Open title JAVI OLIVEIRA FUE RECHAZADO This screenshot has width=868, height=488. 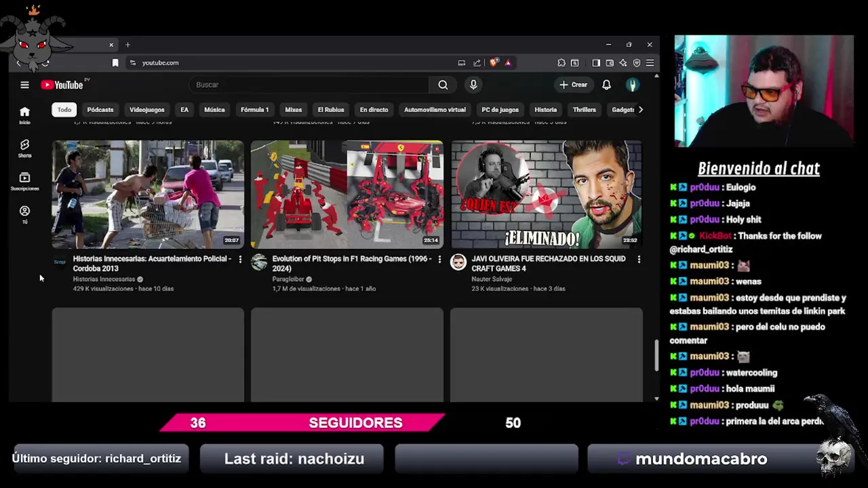[548, 264]
